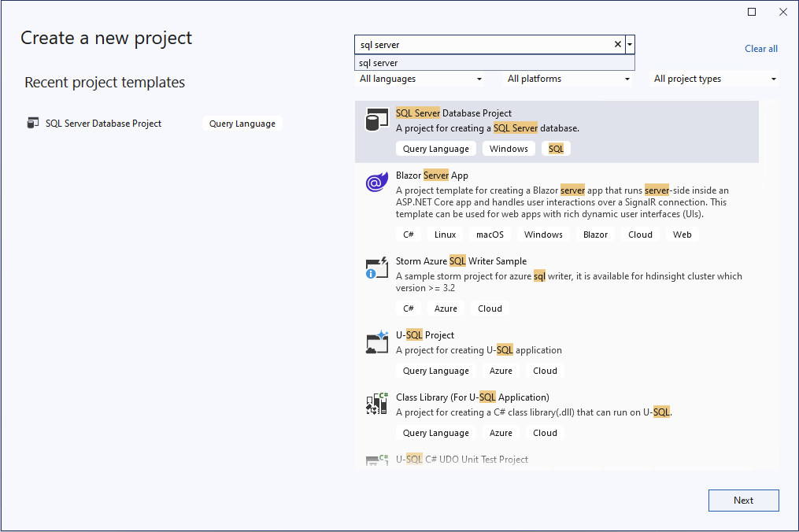799x532 pixels.
Task: Select the Query Language tag under SQL Server template
Action: 436,148
